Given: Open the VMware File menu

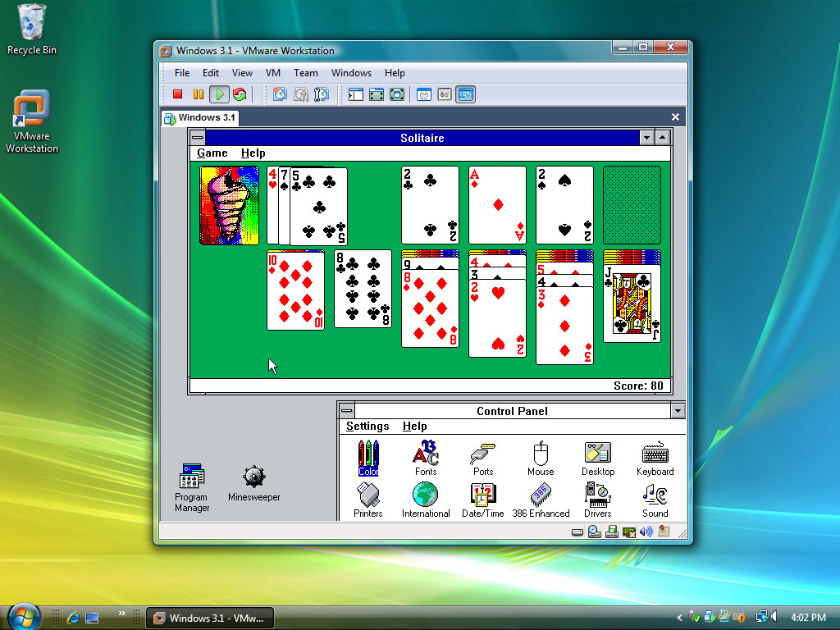Looking at the screenshot, I should click(x=182, y=73).
